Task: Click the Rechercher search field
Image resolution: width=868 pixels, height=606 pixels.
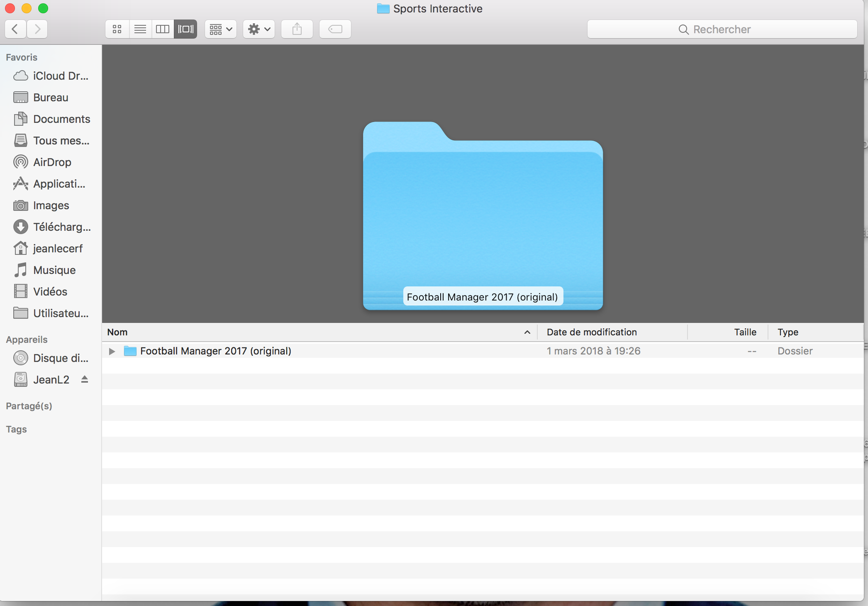Action: [722, 29]
